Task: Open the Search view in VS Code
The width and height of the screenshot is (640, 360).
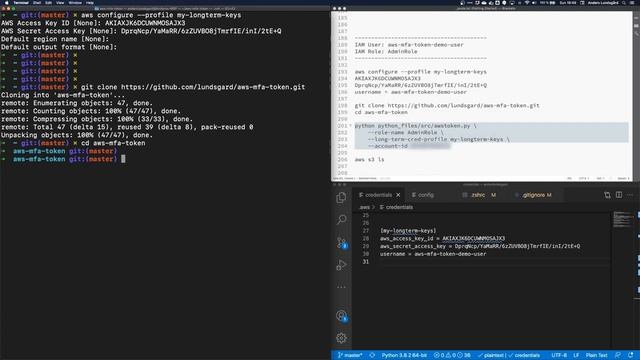Action: (x=341, y=220)
